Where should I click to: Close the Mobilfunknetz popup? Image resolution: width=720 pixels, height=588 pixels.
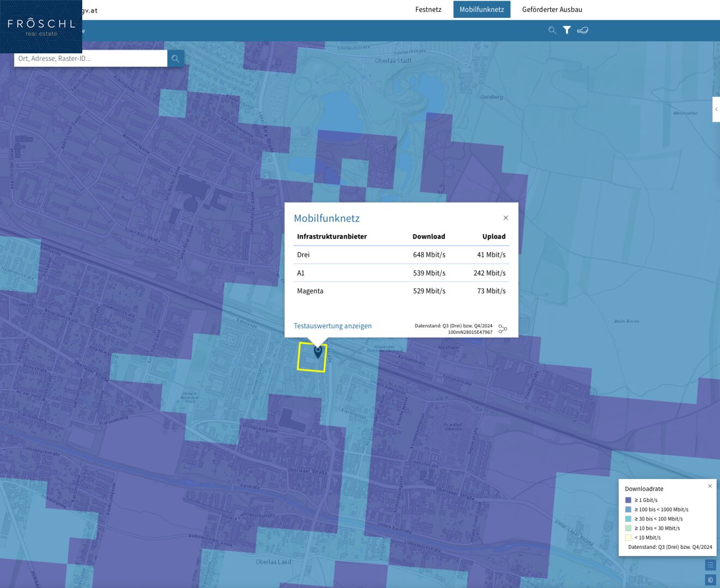click(x=506, y=218)
